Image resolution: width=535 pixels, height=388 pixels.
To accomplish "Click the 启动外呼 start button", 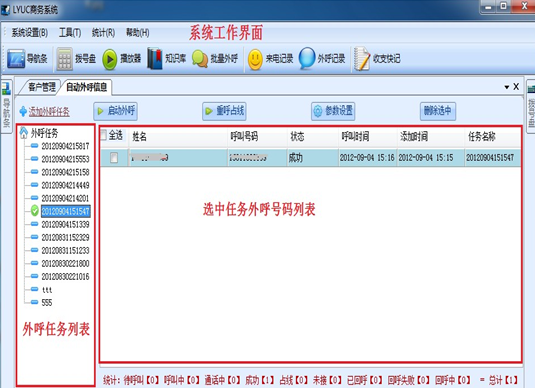I will pos(116,111).
